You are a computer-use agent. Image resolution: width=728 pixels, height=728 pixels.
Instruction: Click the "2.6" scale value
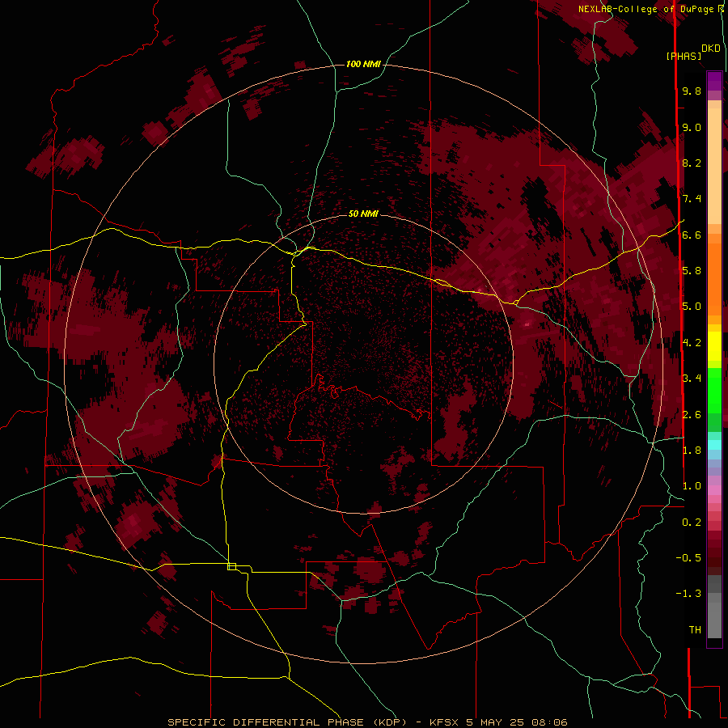(692, 415)
